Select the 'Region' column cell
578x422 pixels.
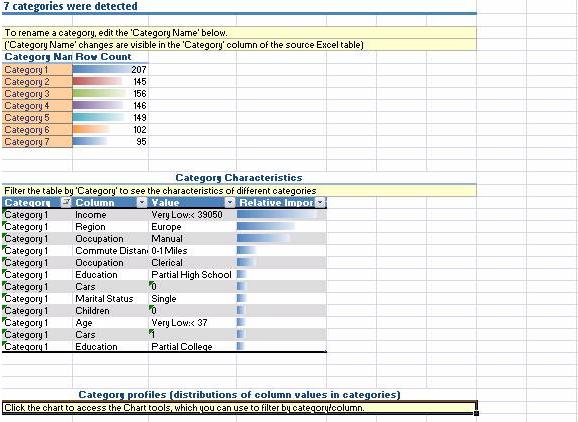coord(111,227)
